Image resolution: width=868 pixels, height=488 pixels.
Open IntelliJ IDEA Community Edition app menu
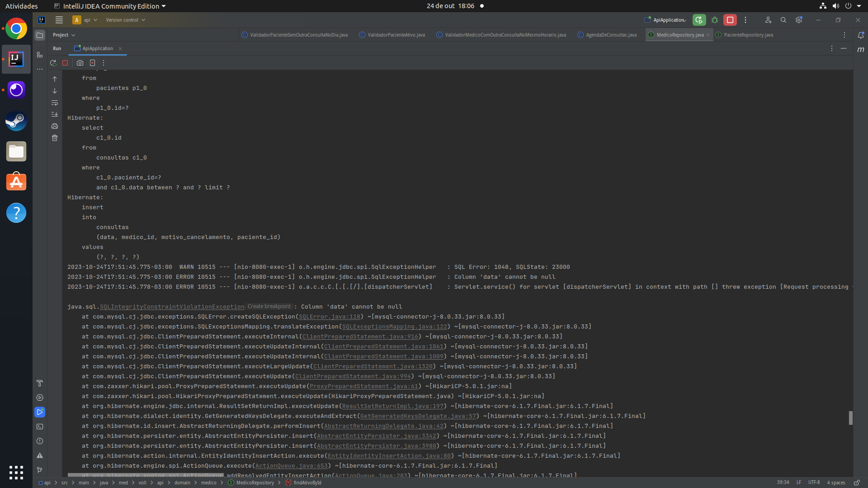[110, 6]
